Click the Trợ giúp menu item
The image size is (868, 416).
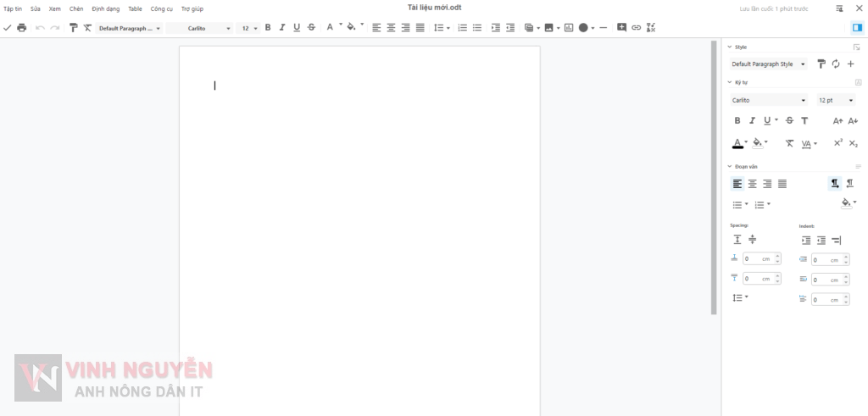click(192, 8)
